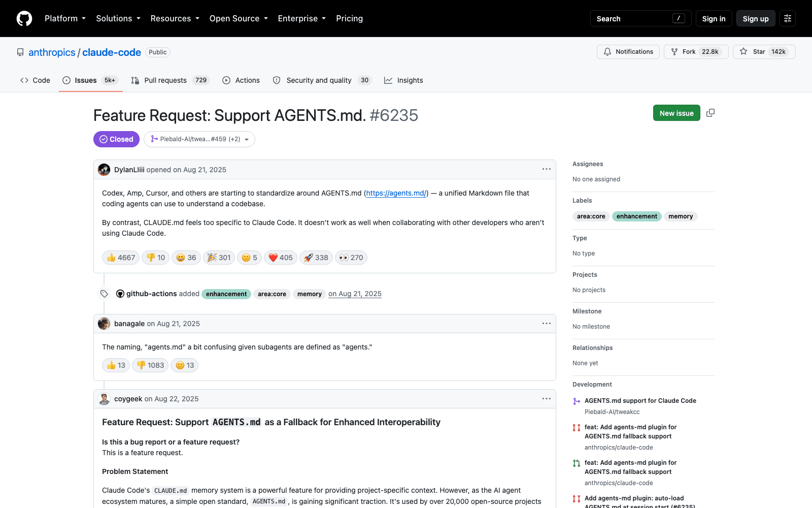Open banagale's profile link
The image size is (812, 508).
tap(129, 324)
